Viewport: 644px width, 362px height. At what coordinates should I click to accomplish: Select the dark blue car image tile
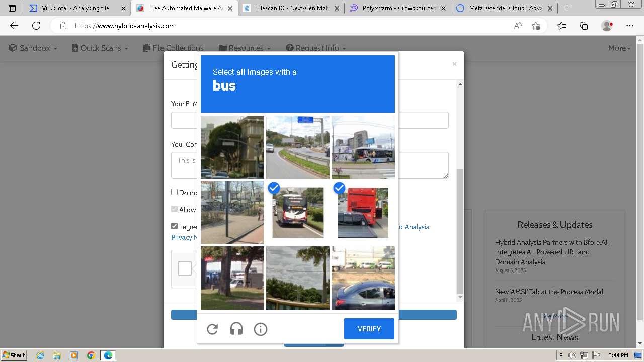coord(363,278)
